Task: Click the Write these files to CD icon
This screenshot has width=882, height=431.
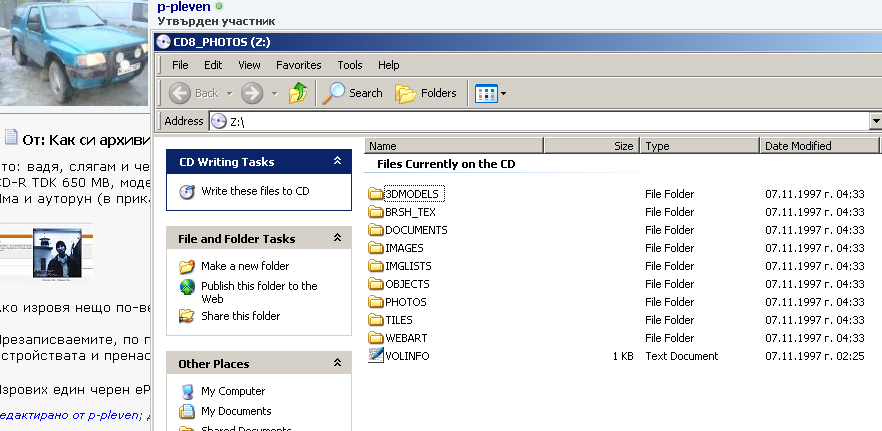Action: 187,191
